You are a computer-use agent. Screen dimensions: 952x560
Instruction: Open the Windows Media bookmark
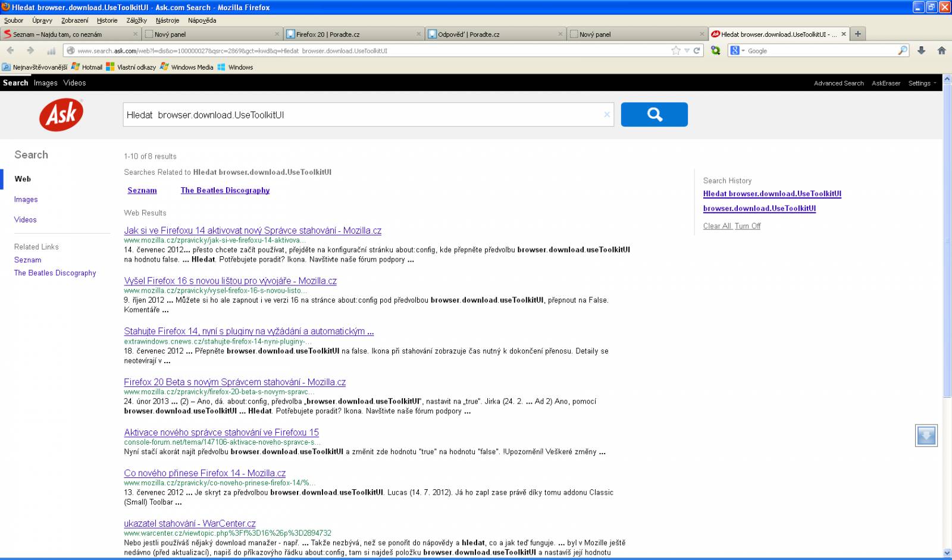pos(187,67)
